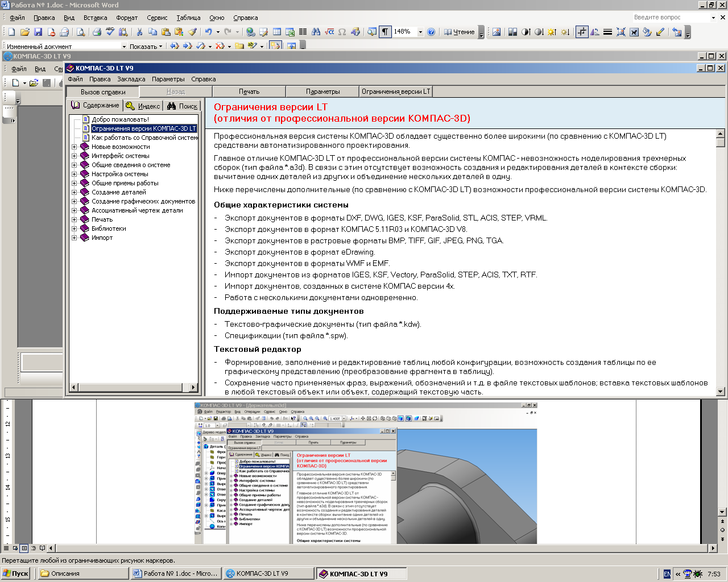Click the Параметры button in help toolbar
This screenshot has width=728, height=582.
coord(322,92)
